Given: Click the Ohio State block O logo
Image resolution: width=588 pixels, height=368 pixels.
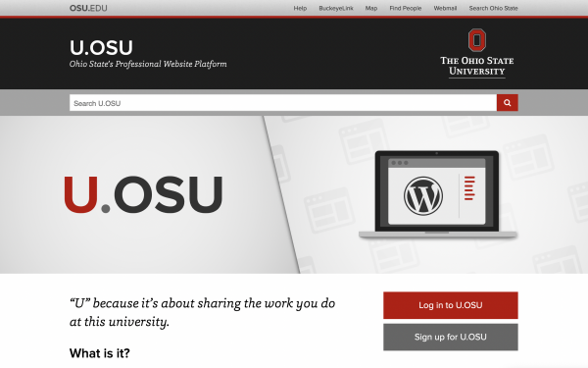Looking at the screenshot, I should click(476, 40).
